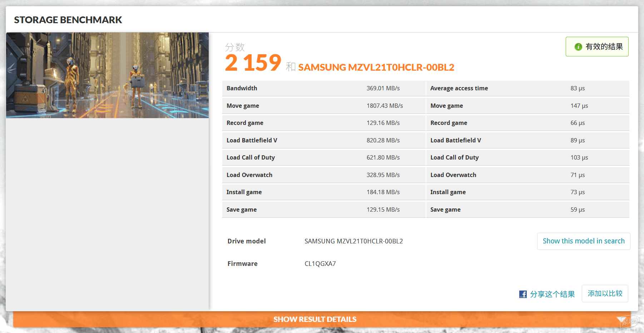644x333 pixels.
Task: Click the Average access time value 83 µs
Action: pyautogui.click(x=578, y=88)
